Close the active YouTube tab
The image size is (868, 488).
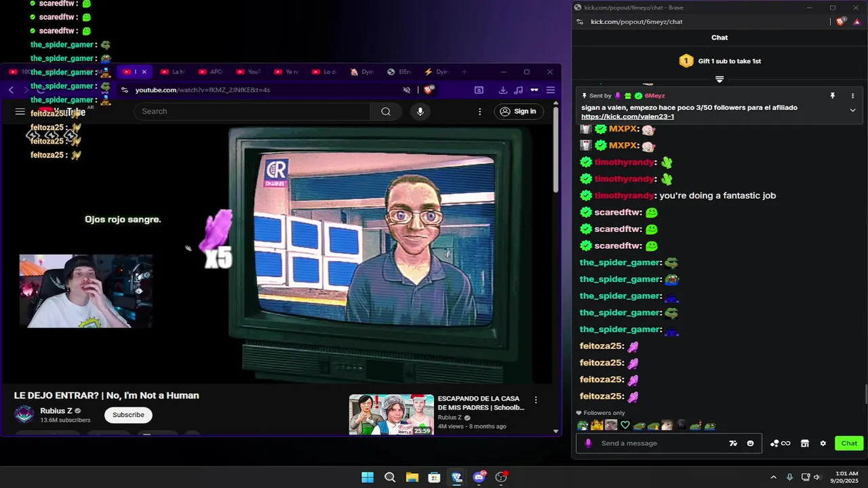coord(144,72)
